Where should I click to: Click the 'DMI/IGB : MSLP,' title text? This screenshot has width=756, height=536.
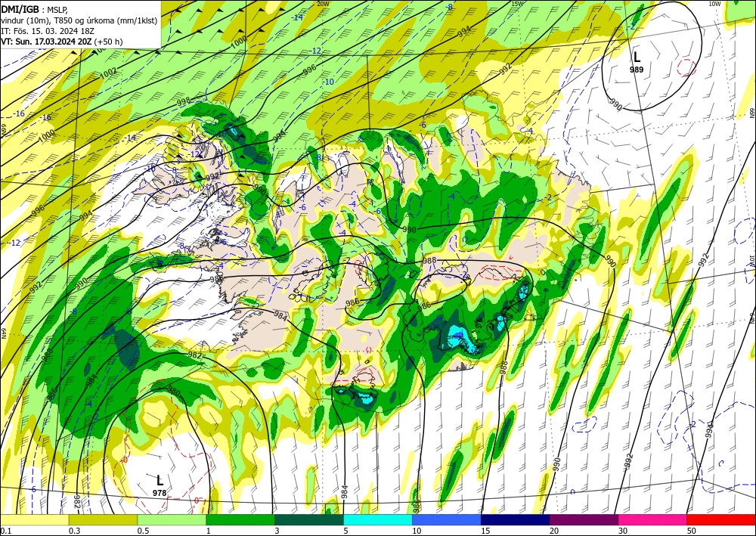(34, 10)
